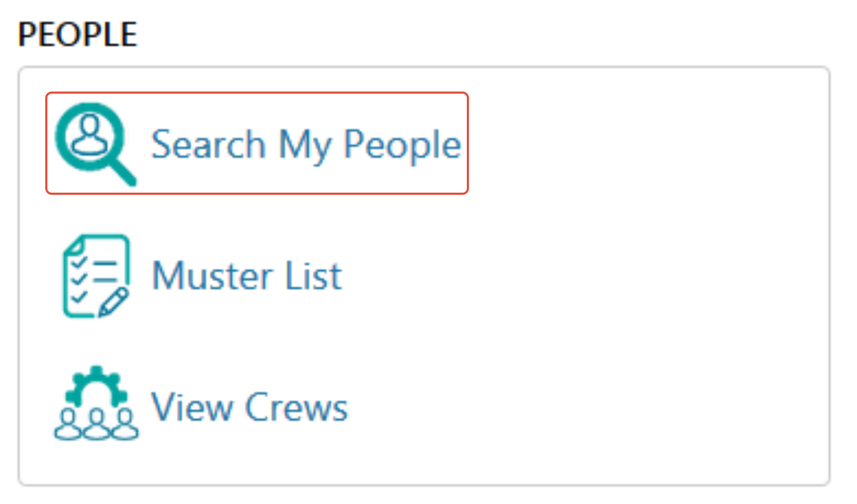
Task: Click the word "People" in Search My People
Action: coord(402,144)
